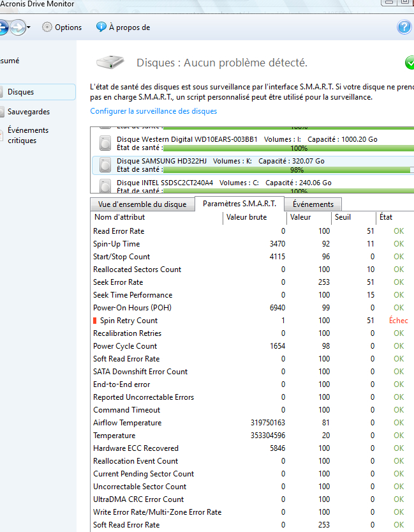414x532 pixels.
Task: Select Reported Uncorrectable Errors attribute
Action: (x=144, y=397)
